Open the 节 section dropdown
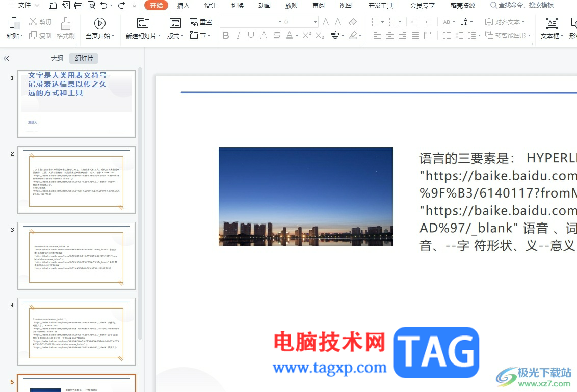Image resolution: width=577 pixels, height=392 pixels. [x=200, y=35]
